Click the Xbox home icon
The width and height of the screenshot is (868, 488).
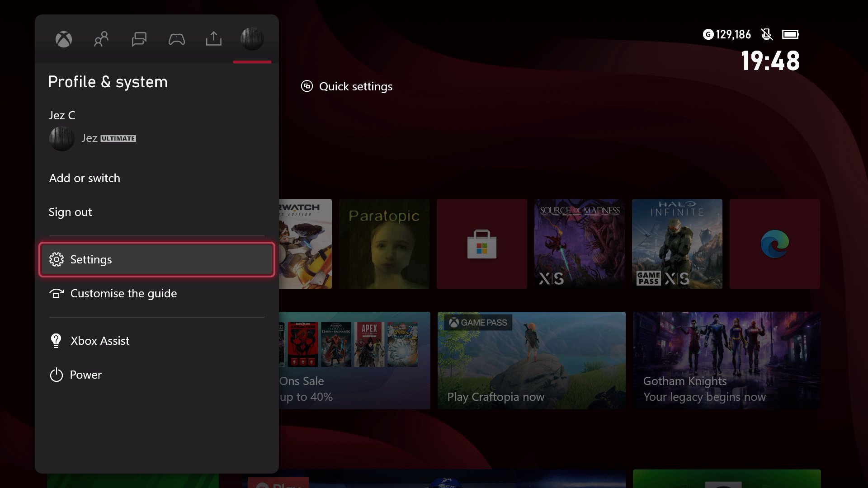point(64,39)
